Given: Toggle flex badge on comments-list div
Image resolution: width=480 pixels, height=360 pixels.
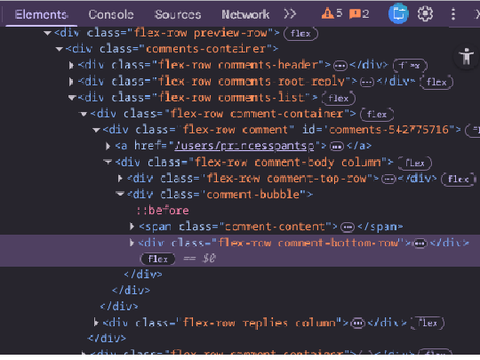Looking at the screenshot, I should 338,98.
